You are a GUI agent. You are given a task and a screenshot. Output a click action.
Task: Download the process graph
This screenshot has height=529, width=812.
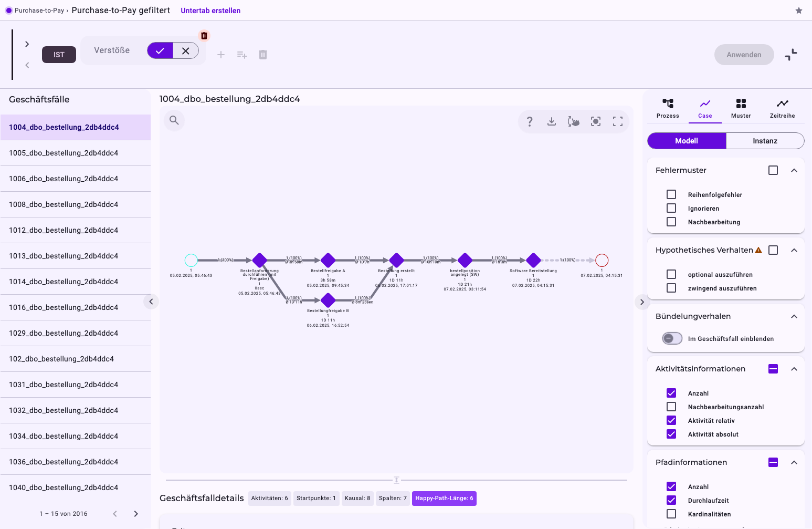coord(552,121)
